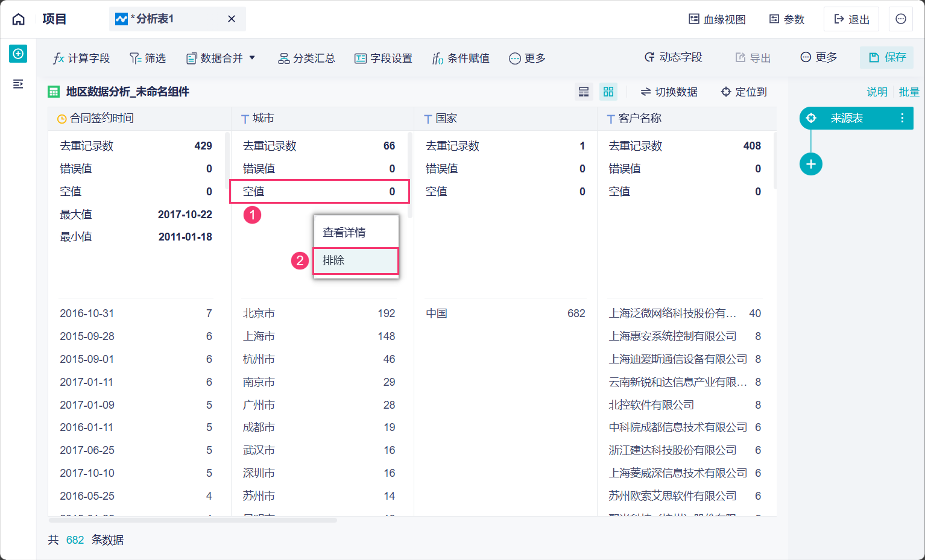The image size is (925, 560).
Task: Click the 地区数据分析_未命名组件 title
Action: [x=128, y=92]
